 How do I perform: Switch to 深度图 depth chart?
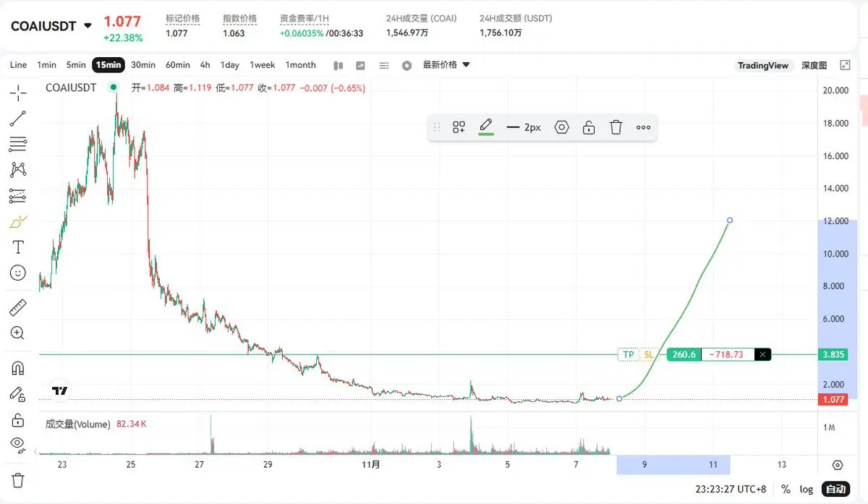[814, 65]
